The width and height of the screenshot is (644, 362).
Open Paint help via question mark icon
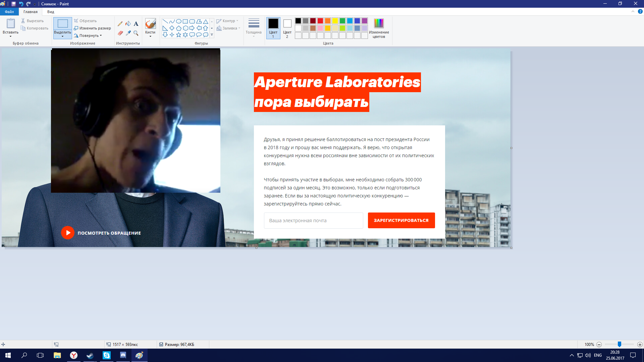(x=640, y=11)
